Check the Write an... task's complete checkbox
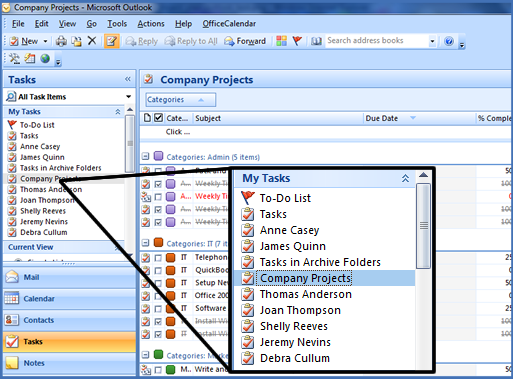Viewport: 513px width, 379px height. [158, 370]
